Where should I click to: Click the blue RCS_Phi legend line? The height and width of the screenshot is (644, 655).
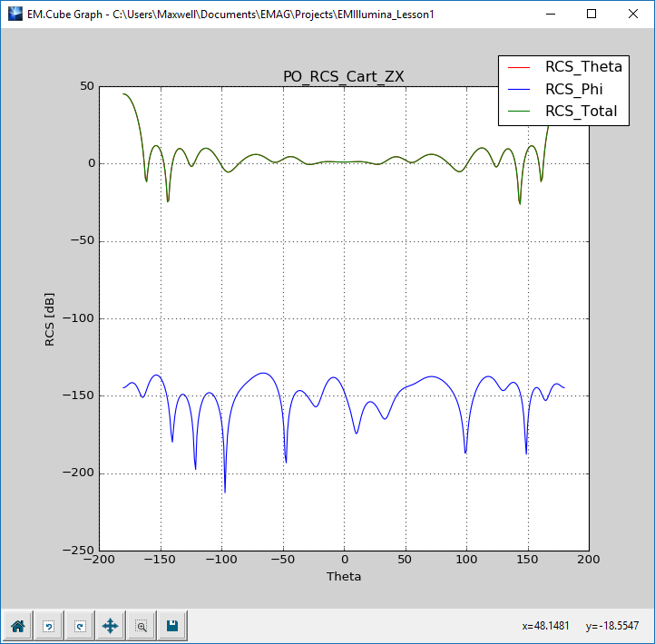(519, 90)
